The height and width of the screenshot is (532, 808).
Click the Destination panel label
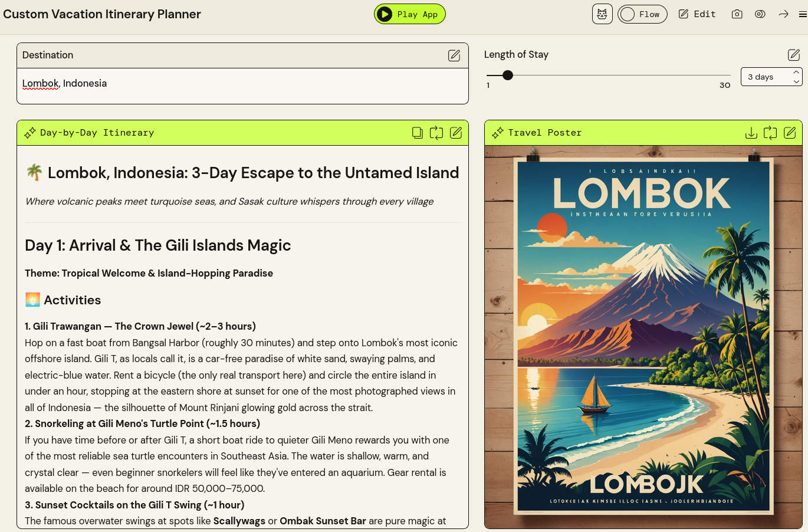coord(48,55)
